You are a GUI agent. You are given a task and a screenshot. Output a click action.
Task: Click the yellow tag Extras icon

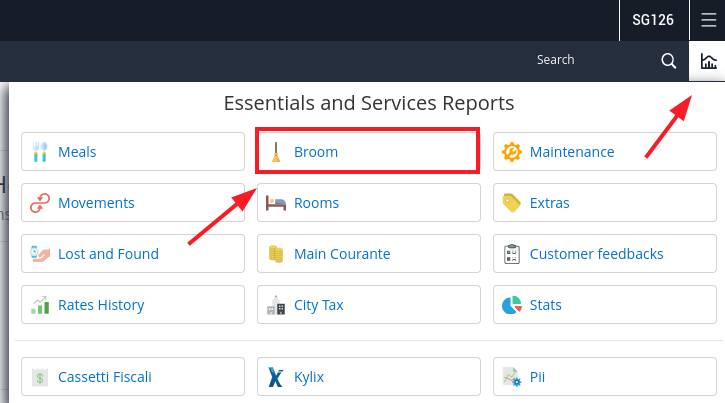tap(512, 203)
